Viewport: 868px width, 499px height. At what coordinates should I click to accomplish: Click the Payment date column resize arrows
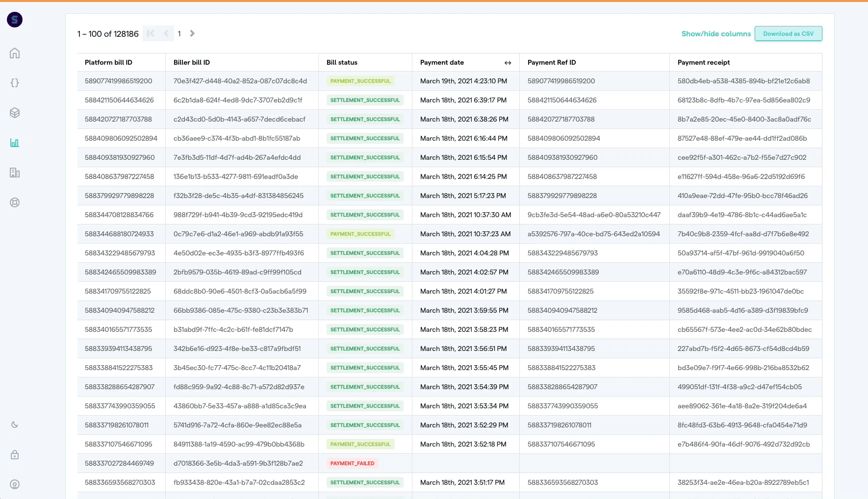[x=508, y=63]
